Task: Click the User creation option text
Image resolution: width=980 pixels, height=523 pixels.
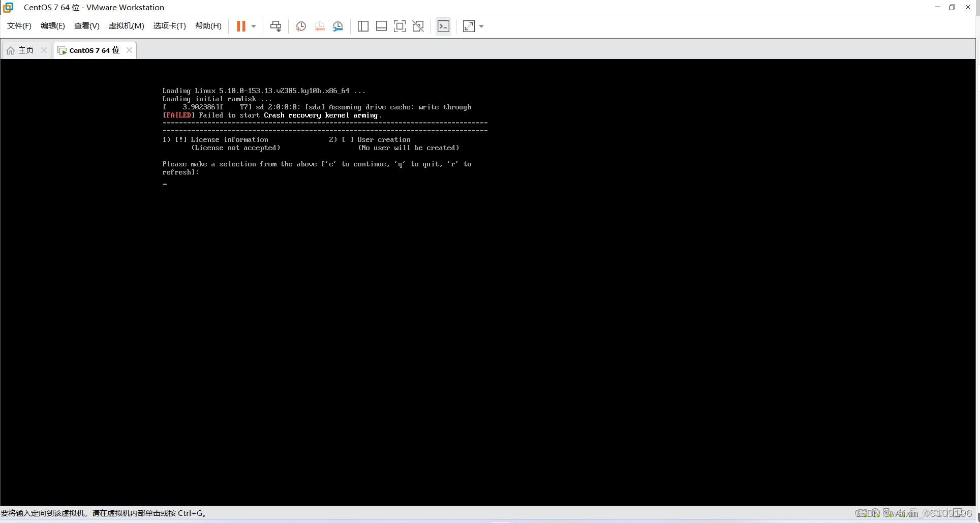Action: coord(384,140)
